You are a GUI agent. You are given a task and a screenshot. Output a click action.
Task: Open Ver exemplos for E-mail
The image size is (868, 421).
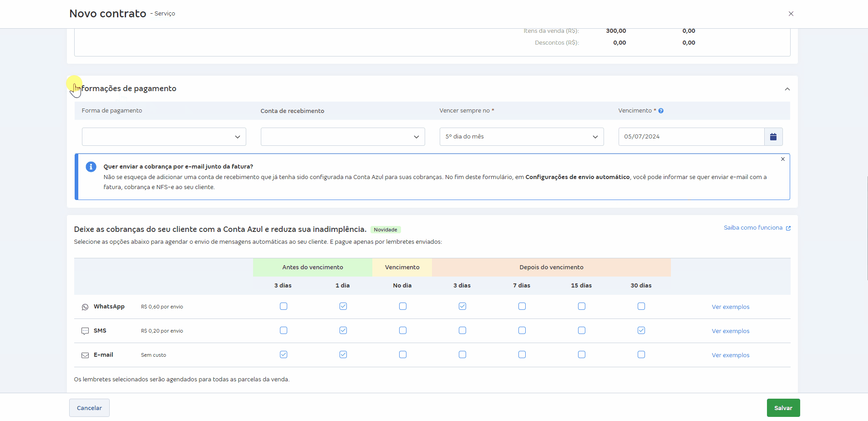tap(731, 355)
